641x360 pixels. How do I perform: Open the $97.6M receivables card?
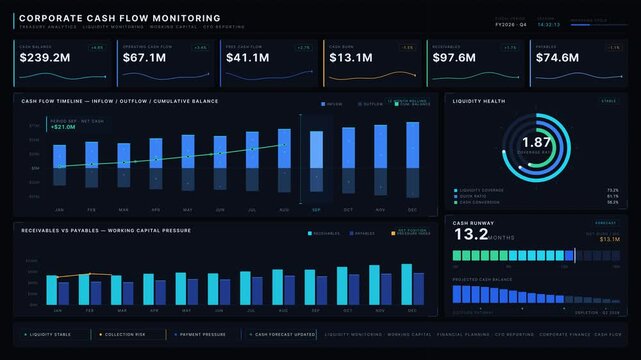pos(475,63)
